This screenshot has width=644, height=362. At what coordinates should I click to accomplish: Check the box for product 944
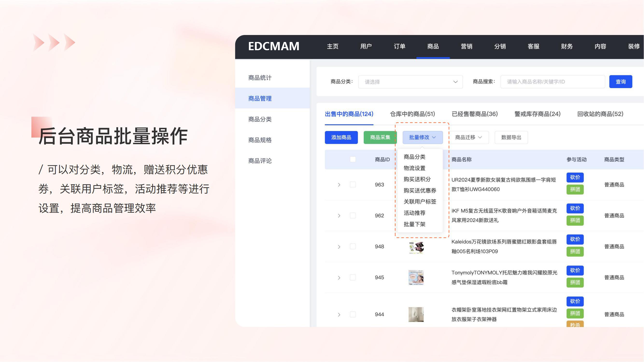353,314
